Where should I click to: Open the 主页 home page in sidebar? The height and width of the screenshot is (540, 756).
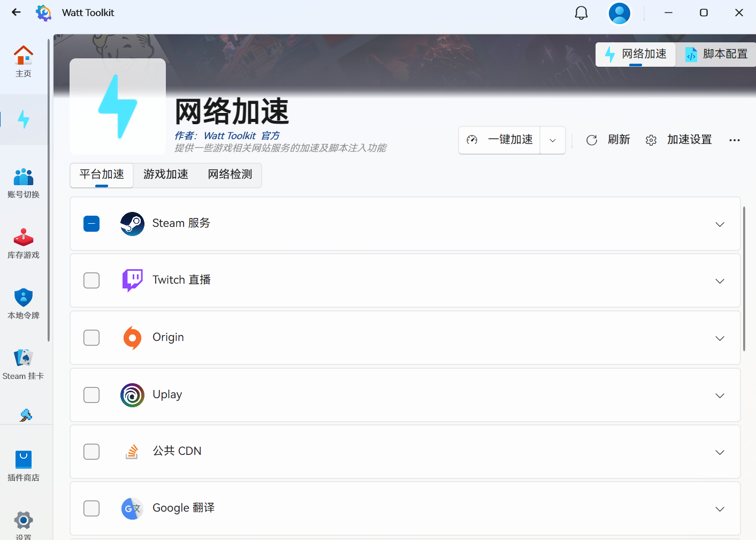tap(24, 62)
